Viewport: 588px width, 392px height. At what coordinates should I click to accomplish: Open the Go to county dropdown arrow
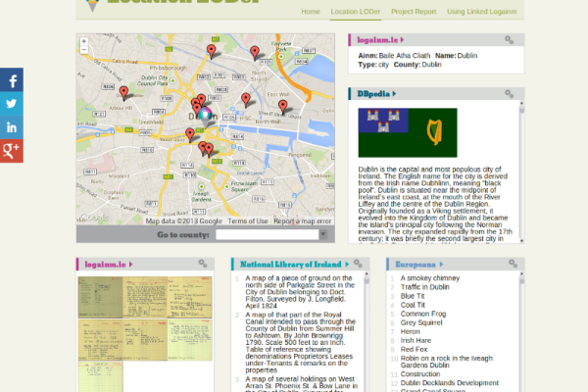pos(322,234)
